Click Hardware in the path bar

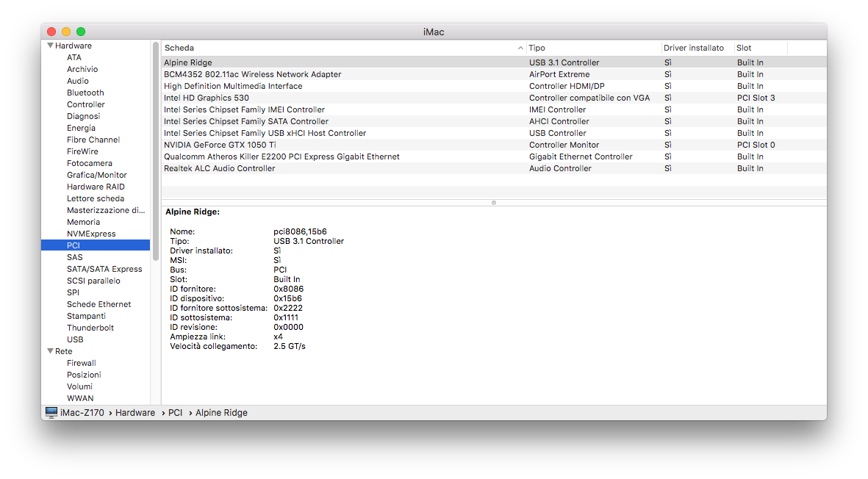click(135, 413)
